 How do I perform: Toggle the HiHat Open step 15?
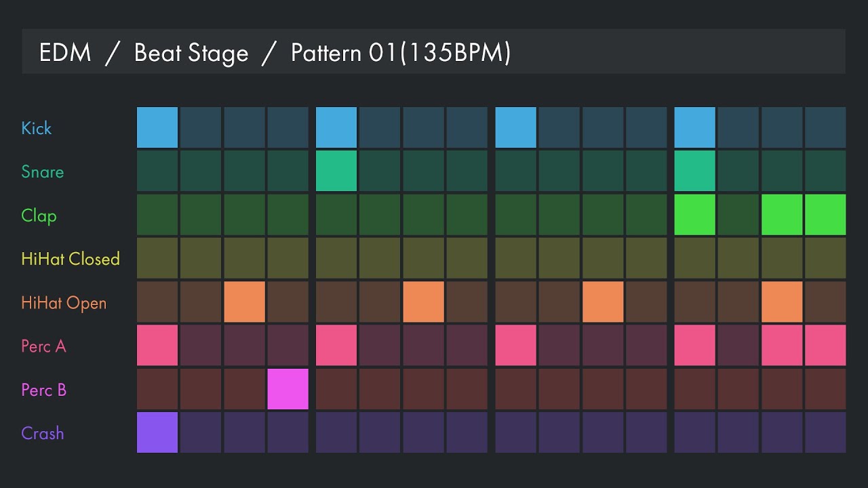pos(782,302)
